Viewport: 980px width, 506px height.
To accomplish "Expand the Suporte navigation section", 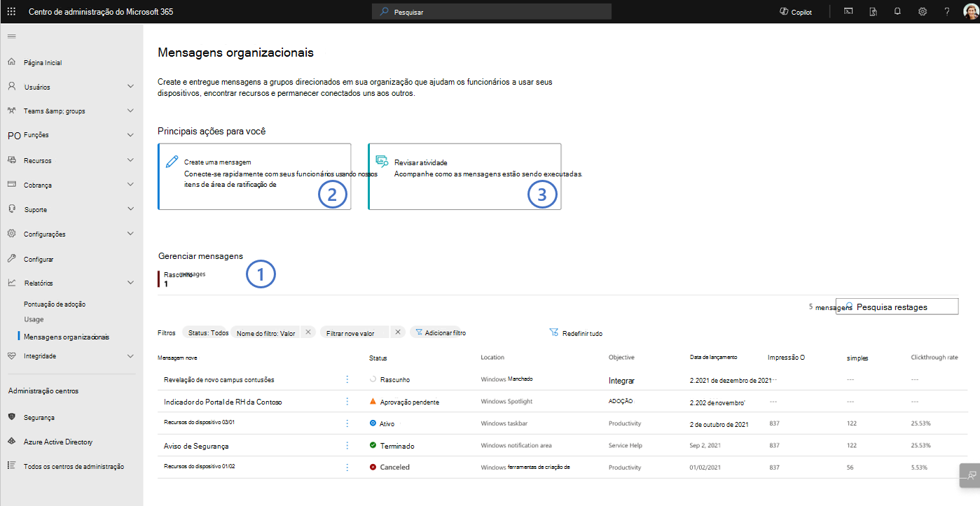I will [130, 209].
